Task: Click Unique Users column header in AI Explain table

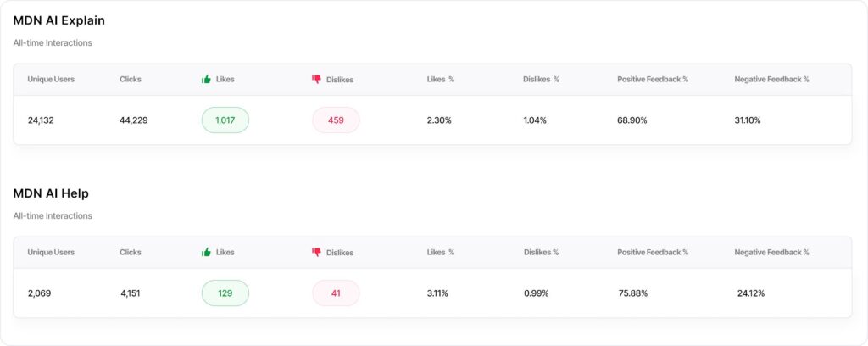Action: coord(51,80)
